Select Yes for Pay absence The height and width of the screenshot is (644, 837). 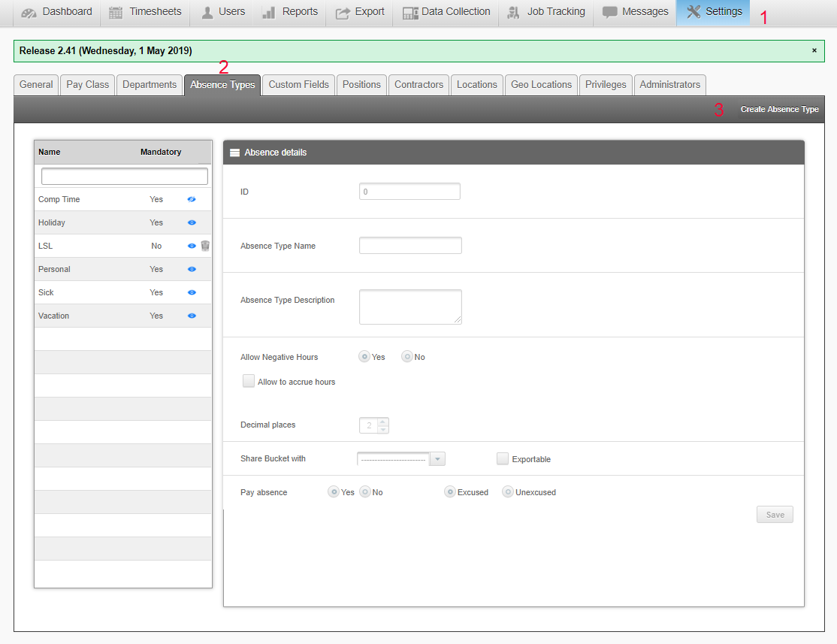click(x=334, y=491)
